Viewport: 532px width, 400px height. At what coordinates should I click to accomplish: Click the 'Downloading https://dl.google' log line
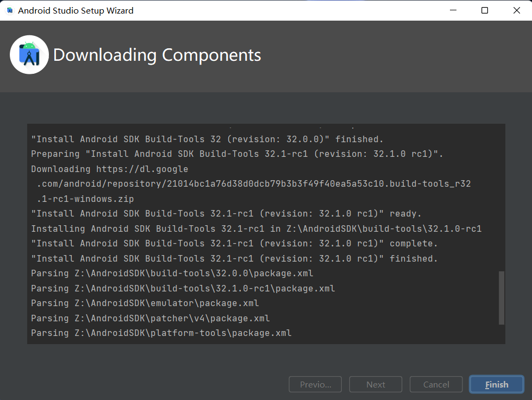tap(110, 169)
